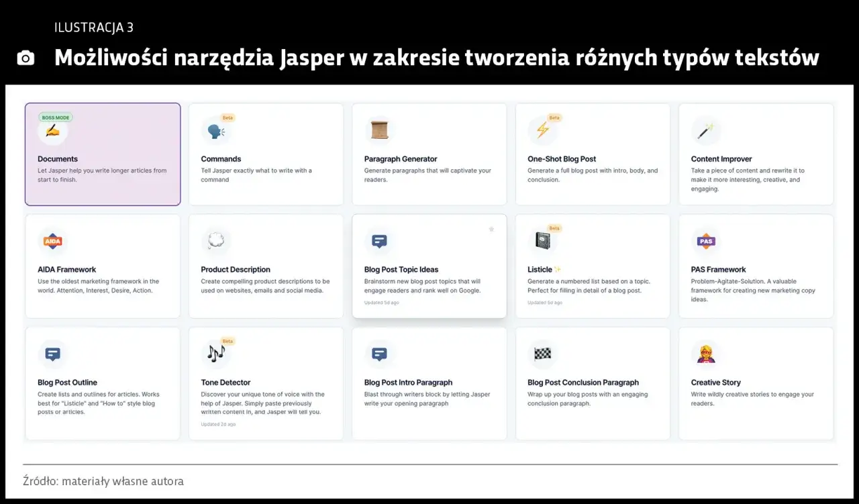This screenshot has width=859, height=504.
Task: Click the PAS Framework badge icon
Action: [706, 241]
